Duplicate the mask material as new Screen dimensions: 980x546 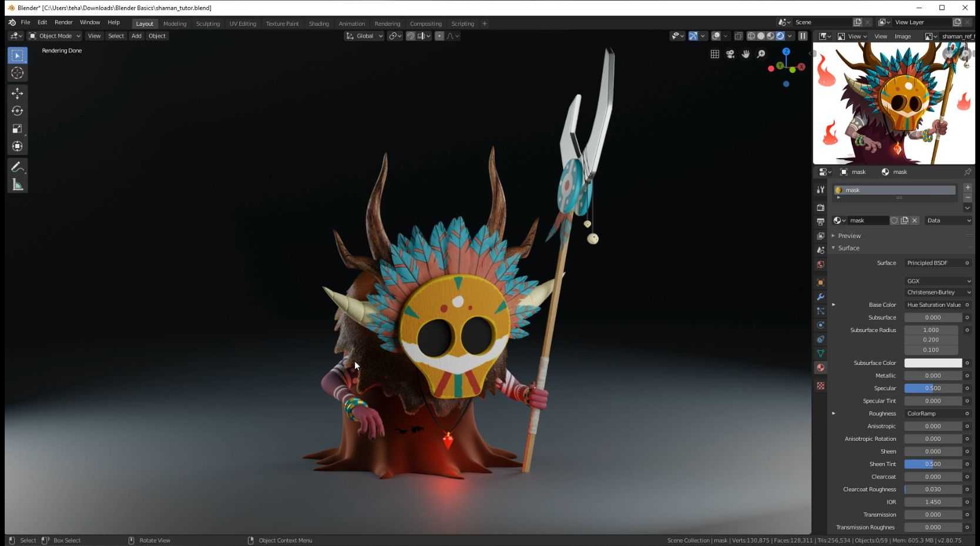pos(905,220)
